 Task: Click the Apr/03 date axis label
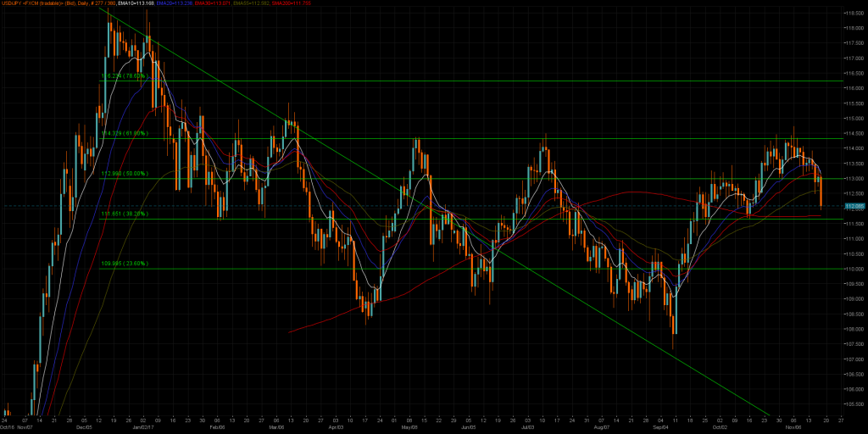pyautogui.click(x=336, y=427)
